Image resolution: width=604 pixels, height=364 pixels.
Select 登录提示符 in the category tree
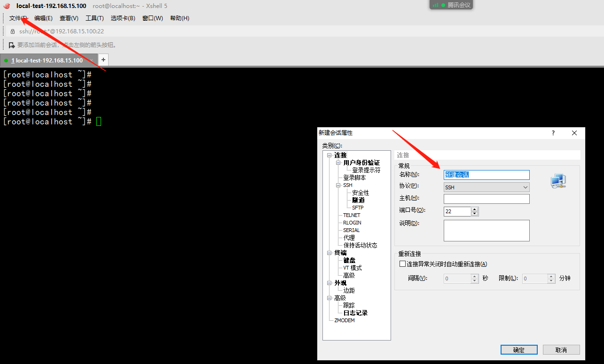[x=366, y=170]
